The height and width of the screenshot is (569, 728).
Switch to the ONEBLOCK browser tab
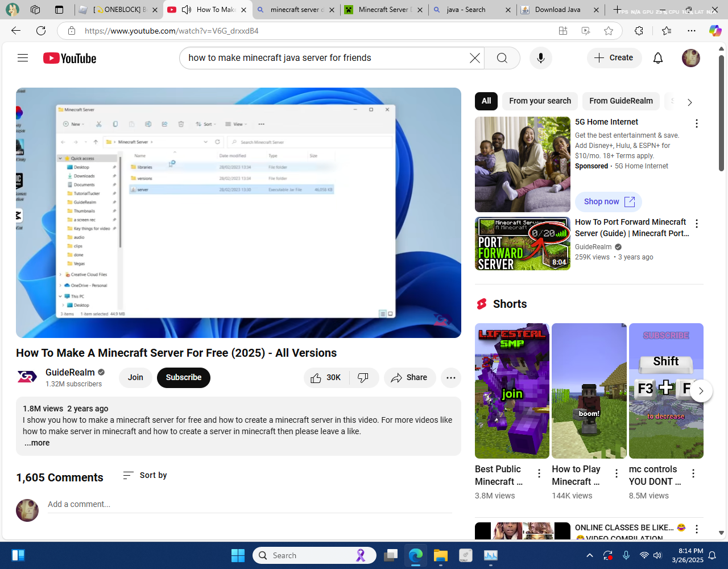pos(118,10)
